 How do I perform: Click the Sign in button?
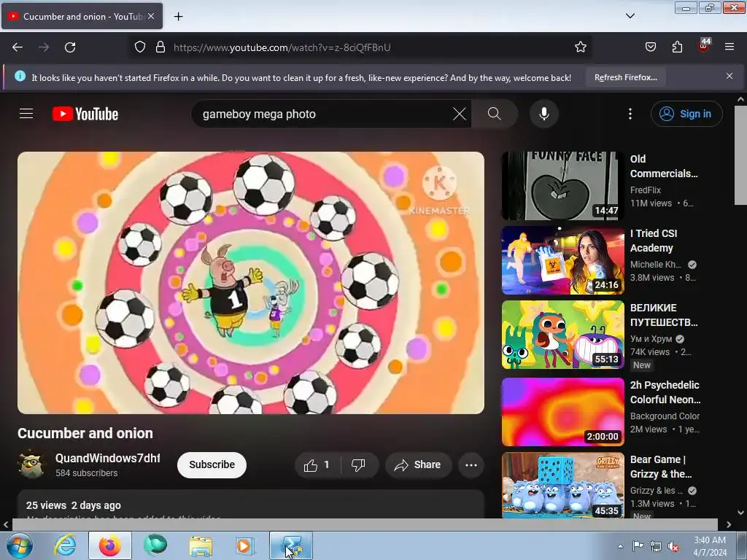tap(686, 114)
